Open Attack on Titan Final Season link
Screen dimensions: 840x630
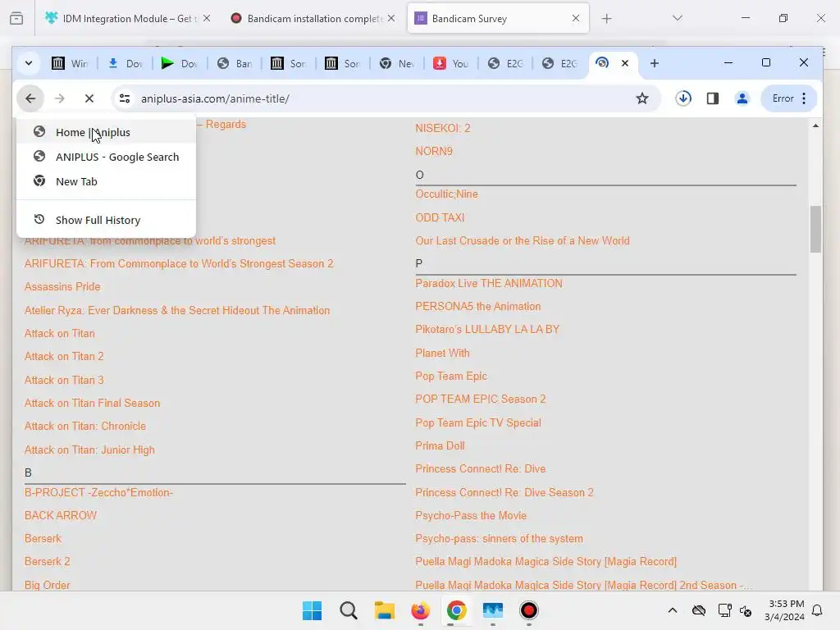pyautogui.click(x=92, y=403)
